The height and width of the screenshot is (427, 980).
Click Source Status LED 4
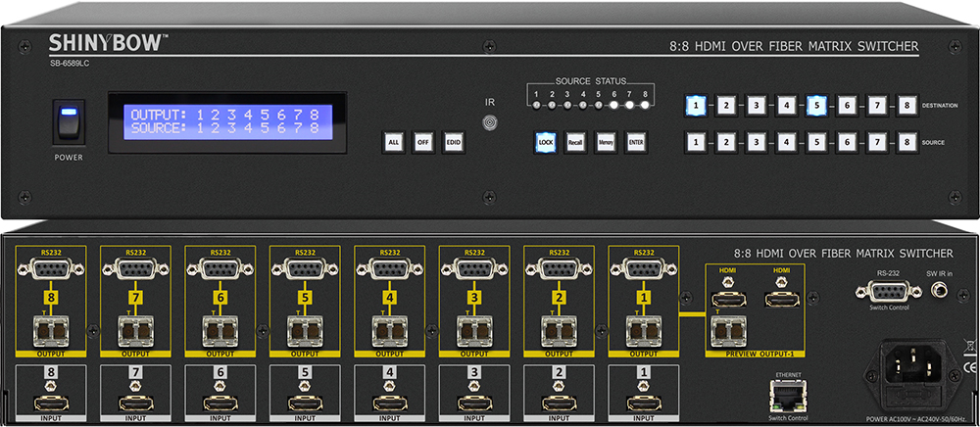coord(582,105)
